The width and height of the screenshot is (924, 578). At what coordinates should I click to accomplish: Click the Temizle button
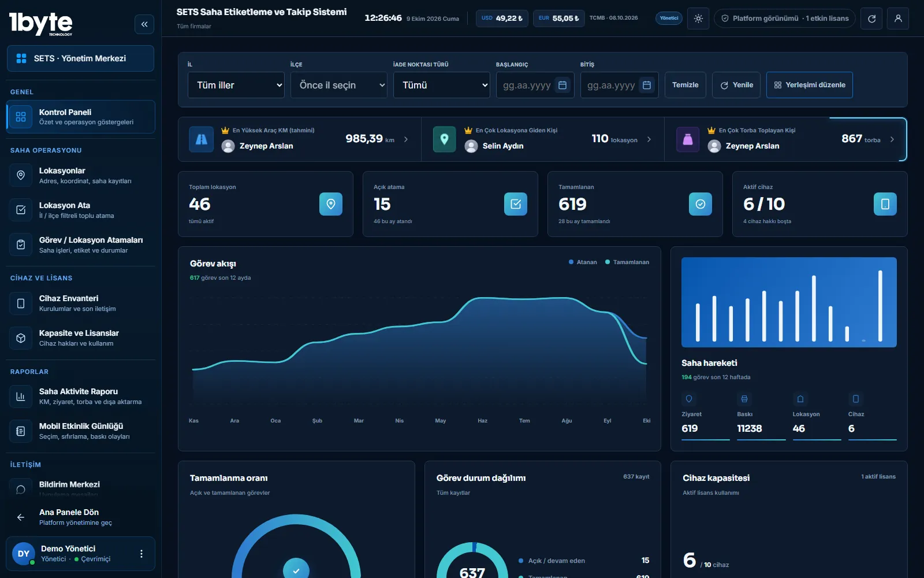(685, 85)
